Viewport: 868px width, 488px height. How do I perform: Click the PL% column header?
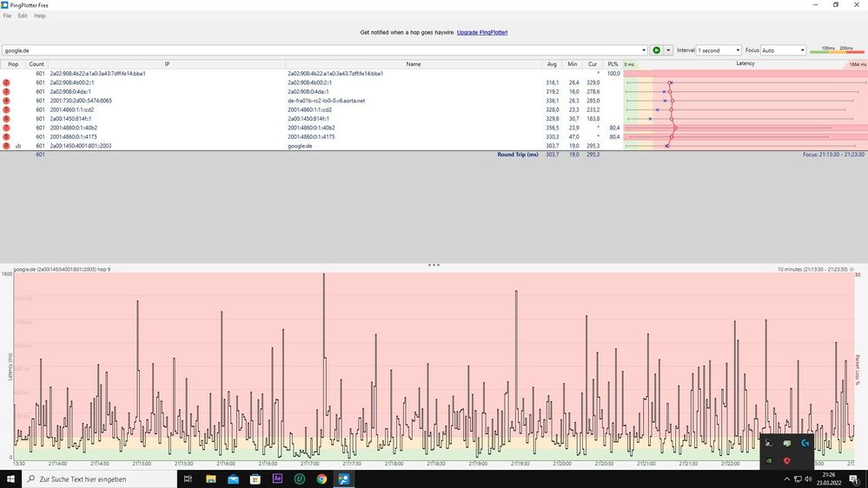point(613,64)
